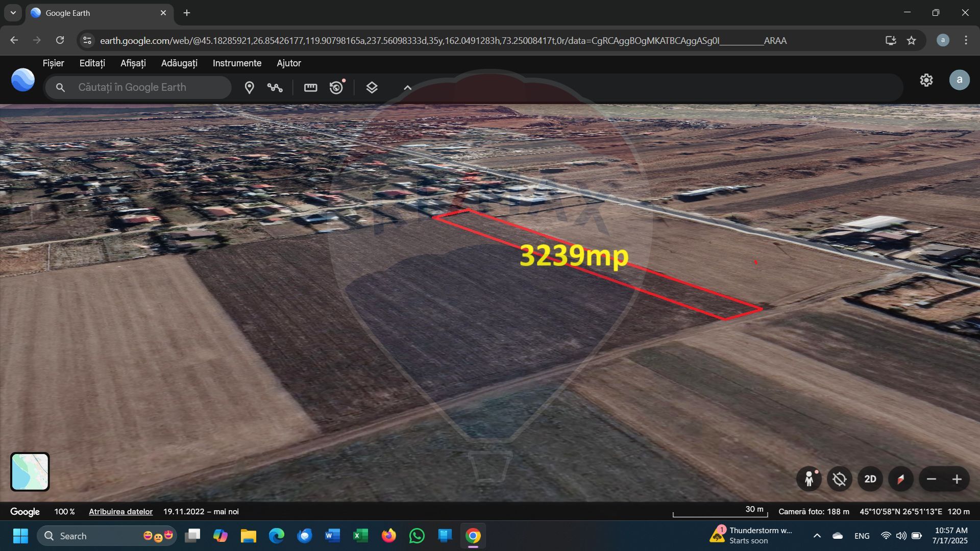Open the Fișier menu

[x=53, y=63]
